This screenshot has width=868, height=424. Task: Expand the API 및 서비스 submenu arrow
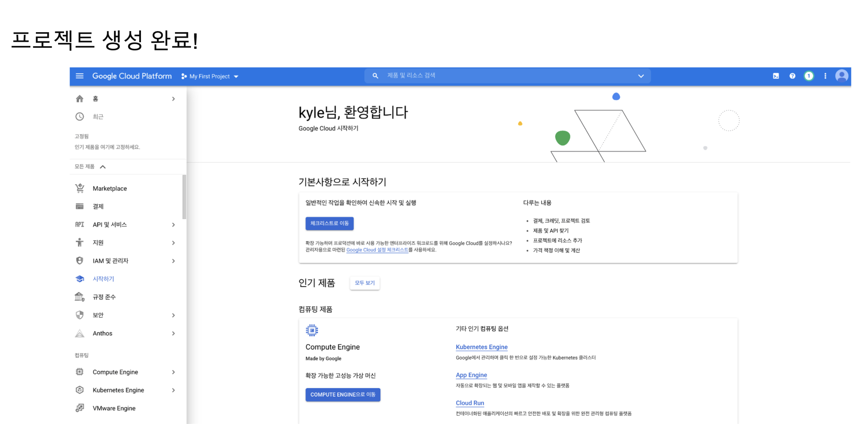(174, 225)
